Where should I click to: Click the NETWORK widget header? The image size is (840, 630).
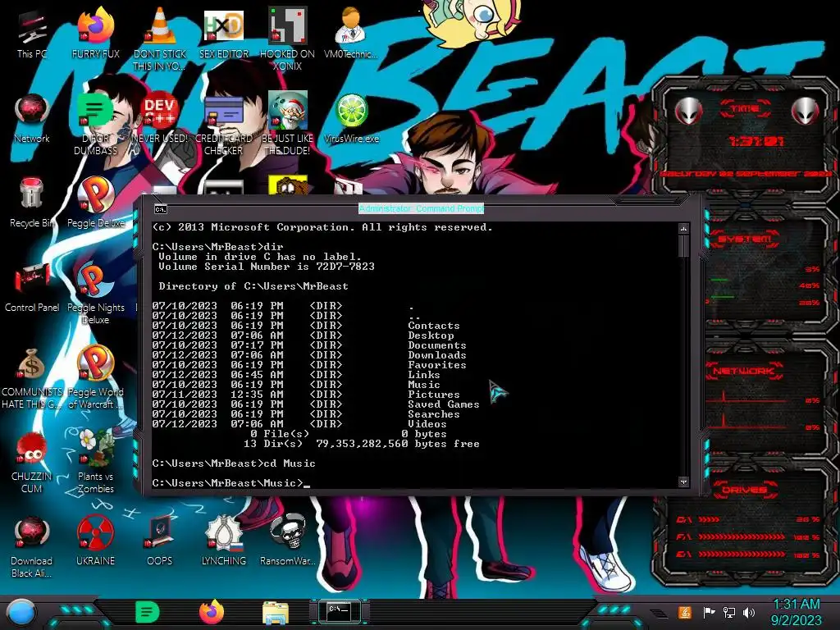click(745, 371)
